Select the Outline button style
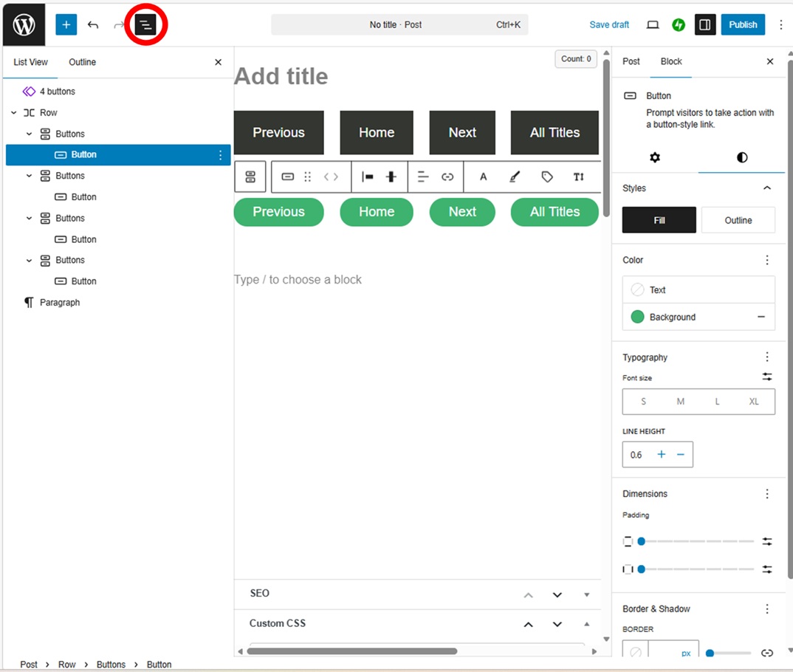The width and height of the screenshot is (793, 672). [738, 220]
